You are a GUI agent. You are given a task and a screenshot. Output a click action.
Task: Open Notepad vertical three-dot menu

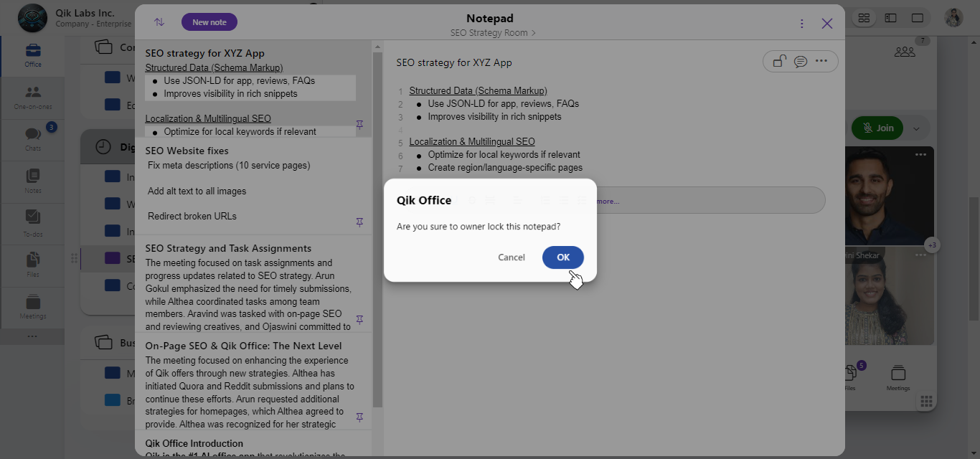click(801, 24)
